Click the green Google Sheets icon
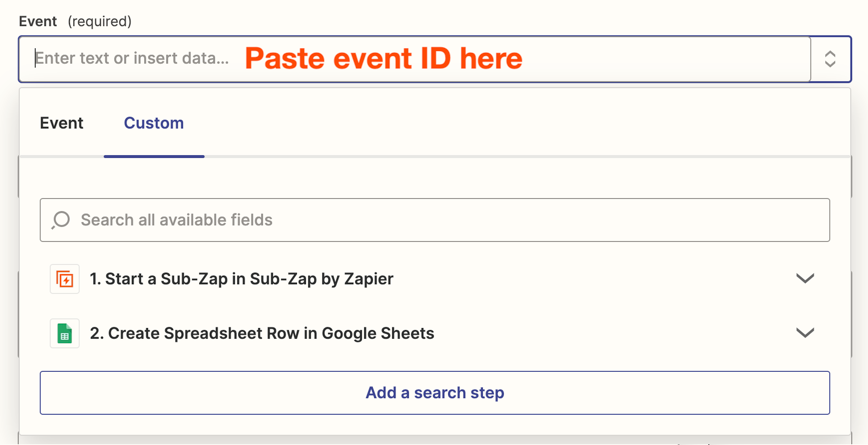The height and width of the screenshot is (445, 868). 65,333
